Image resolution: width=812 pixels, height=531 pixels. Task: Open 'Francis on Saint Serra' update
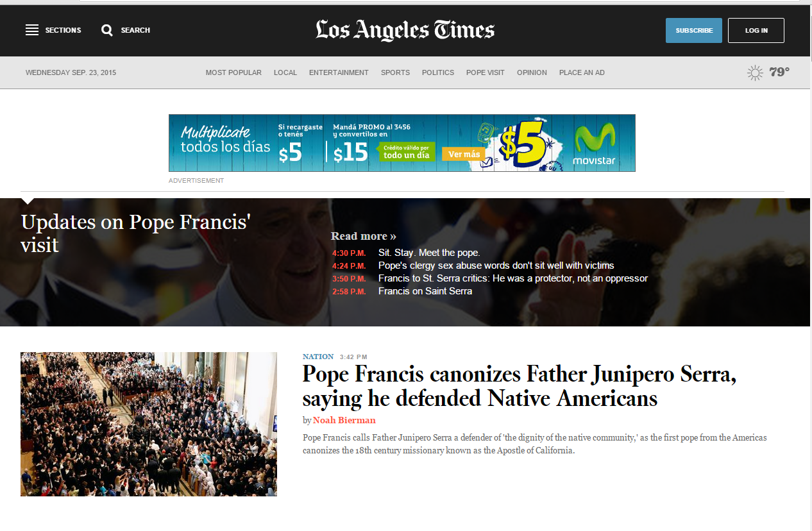tap(425, 291)
